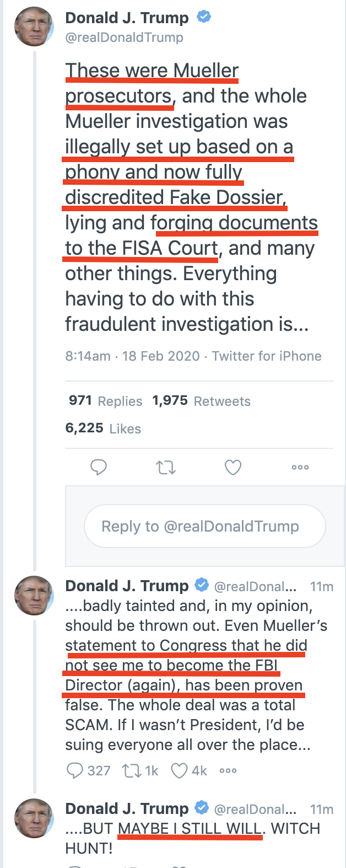This screenshot has height=868, width=346.
Task: Open the 11m timestamp on second tweet
Action: pos(322,586)
